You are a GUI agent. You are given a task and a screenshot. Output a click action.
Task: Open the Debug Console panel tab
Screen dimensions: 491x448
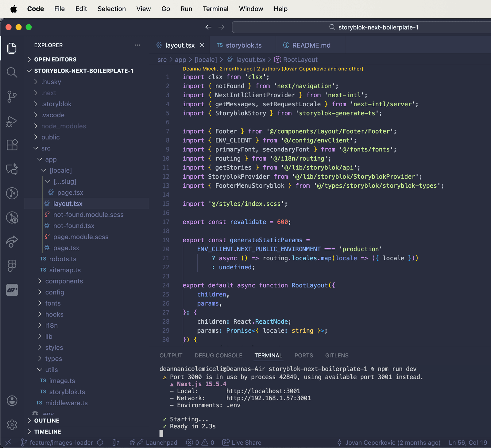coord(218,355)
